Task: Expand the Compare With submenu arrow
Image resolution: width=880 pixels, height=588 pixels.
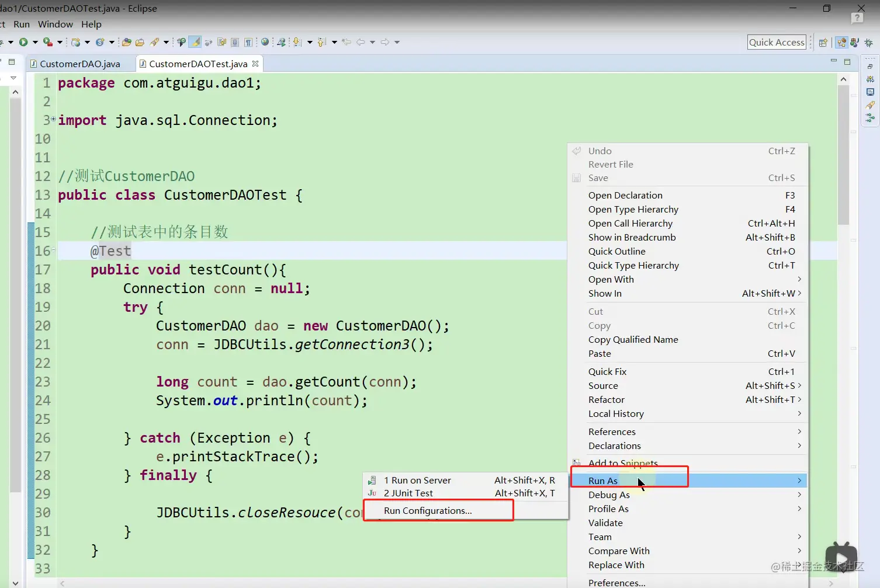Action: pyautogui.click(x=799, y=551)
